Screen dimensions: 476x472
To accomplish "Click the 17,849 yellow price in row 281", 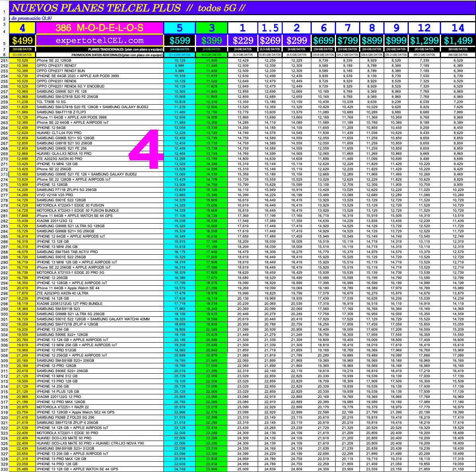I will coord(22,216).
